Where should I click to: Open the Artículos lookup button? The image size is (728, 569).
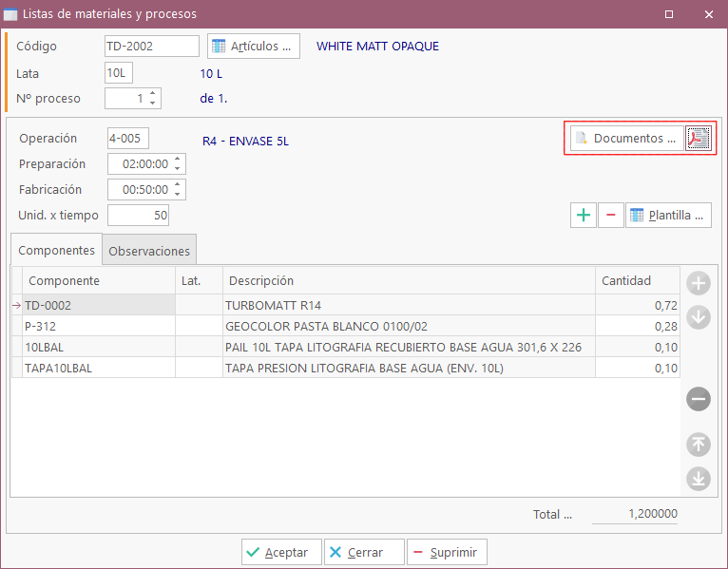(254, 46)
